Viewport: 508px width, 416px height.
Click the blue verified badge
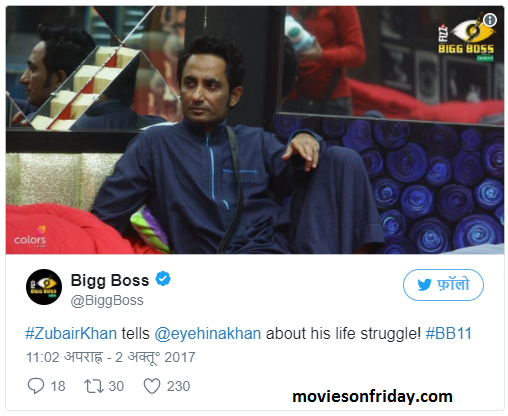(x=163, y=279)
